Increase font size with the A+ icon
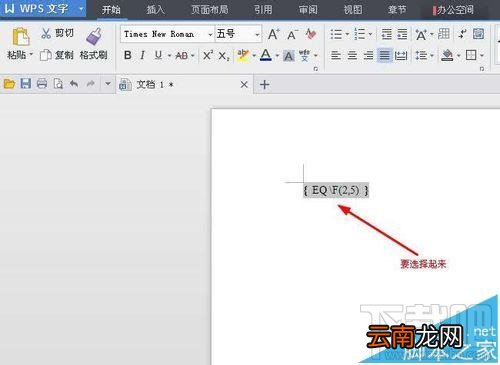Screen dimensions: 500x365 pyautogui.click(x=274, y=34)
